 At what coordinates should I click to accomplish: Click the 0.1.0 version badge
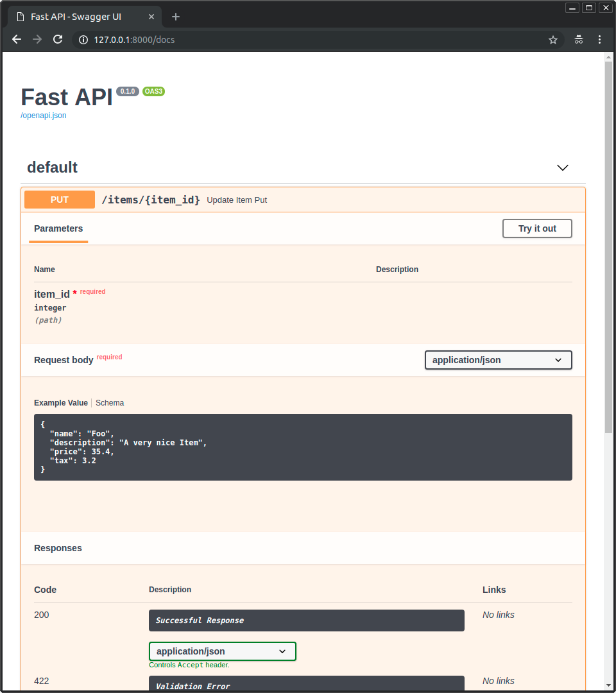127,91
